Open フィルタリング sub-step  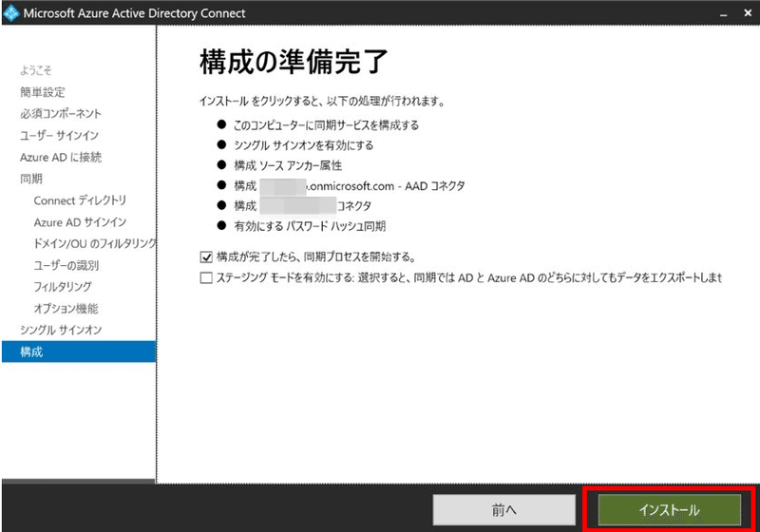click(x=63, y=286)
